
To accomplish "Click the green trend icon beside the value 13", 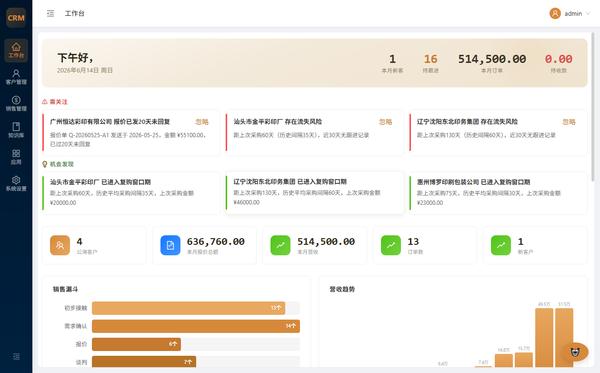I will (x=391, y=245).
